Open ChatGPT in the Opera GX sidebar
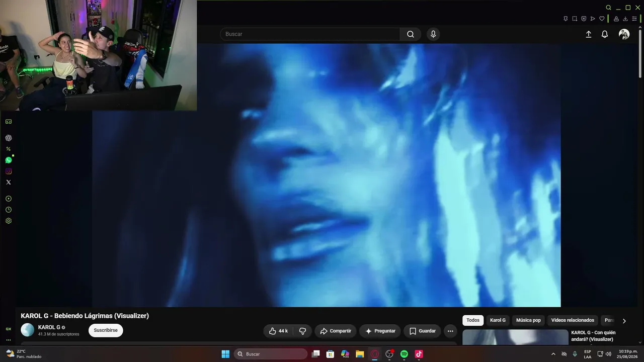The height and width of the screenshot is (362, 644). tap(9, 138)
